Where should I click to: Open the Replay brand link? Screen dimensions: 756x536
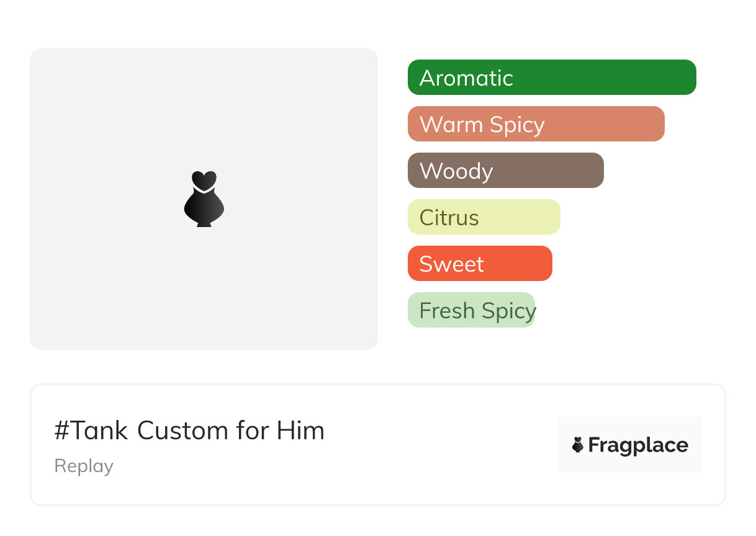point(84,466)
